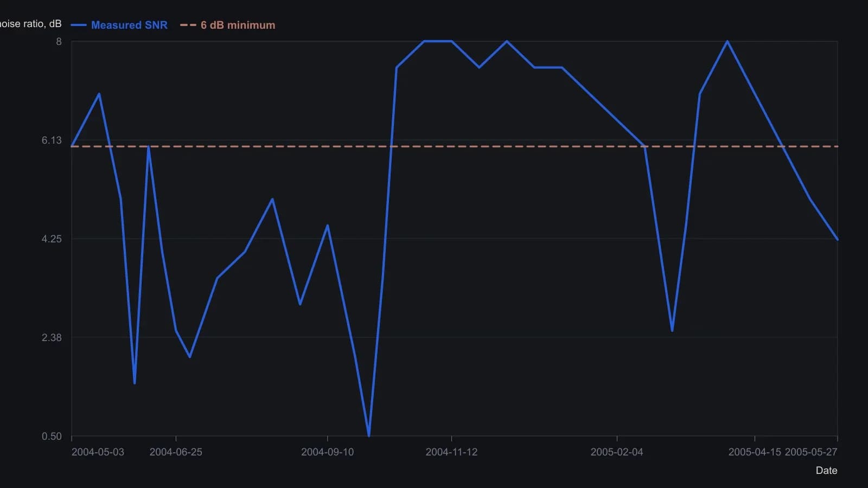868x488 pixels.
Task: Click the blue Measured SNR legend swatch
Action: click(79, 25)
